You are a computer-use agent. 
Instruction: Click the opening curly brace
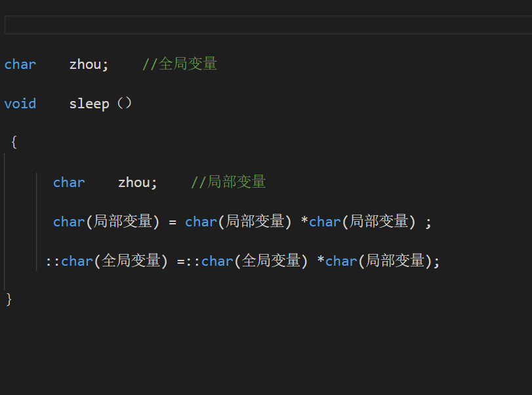(x=14, y=142)
